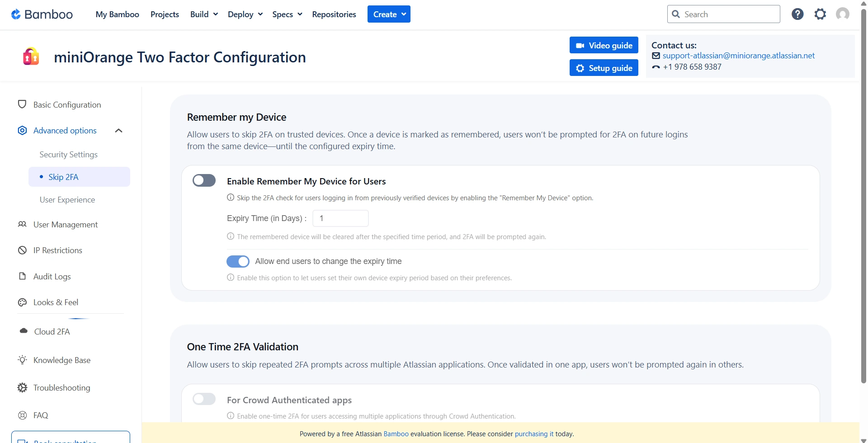Click the miniOrange lock app icon
The width and height of the screenshot is (868, 443).
click(x=31, y=57)
